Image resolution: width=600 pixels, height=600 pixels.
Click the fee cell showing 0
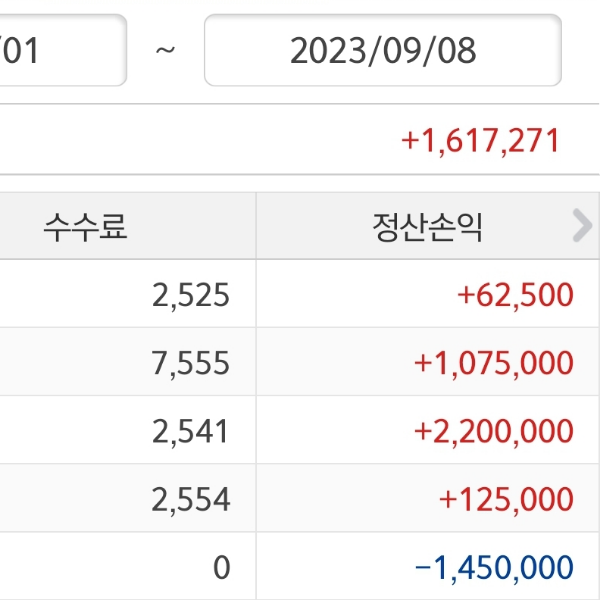[x=221, y=567]
